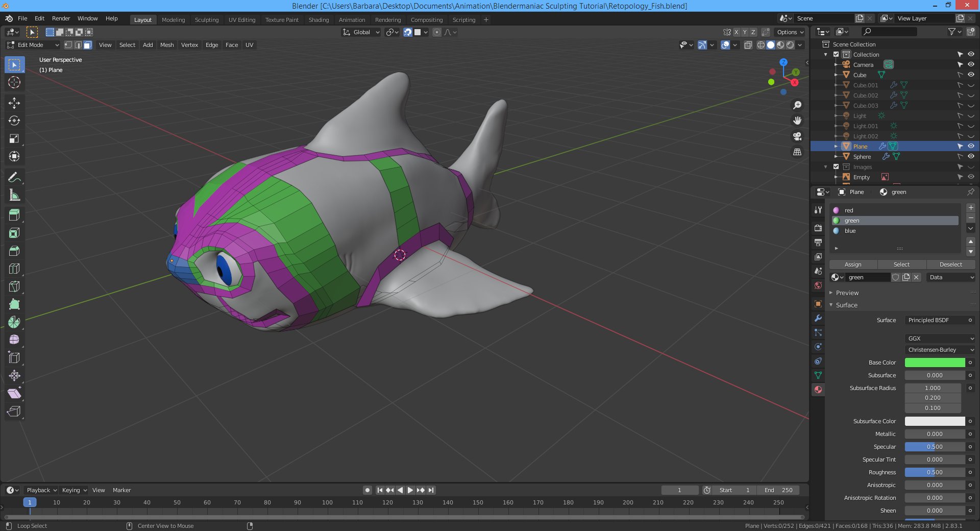Viewport: 980px width, 531px height.
Task: Open the Mesh menu
Action: (167, 45)
